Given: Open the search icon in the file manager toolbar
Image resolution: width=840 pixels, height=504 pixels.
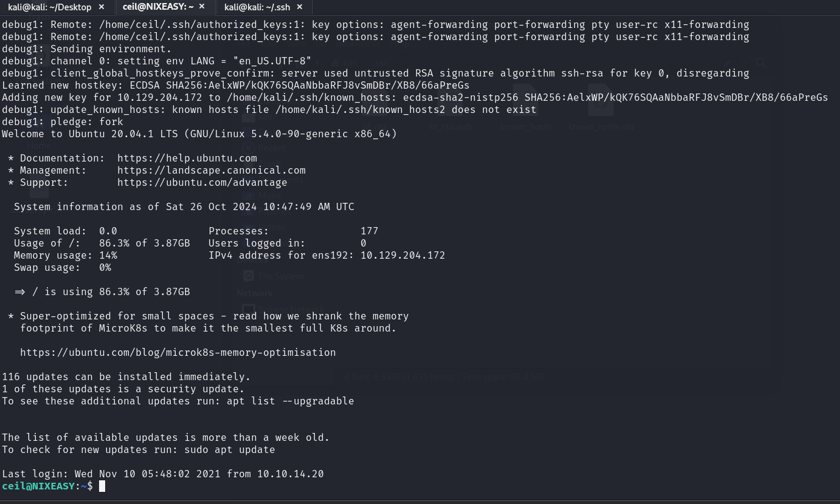Looking at the screenshot, I should (761, 63).
